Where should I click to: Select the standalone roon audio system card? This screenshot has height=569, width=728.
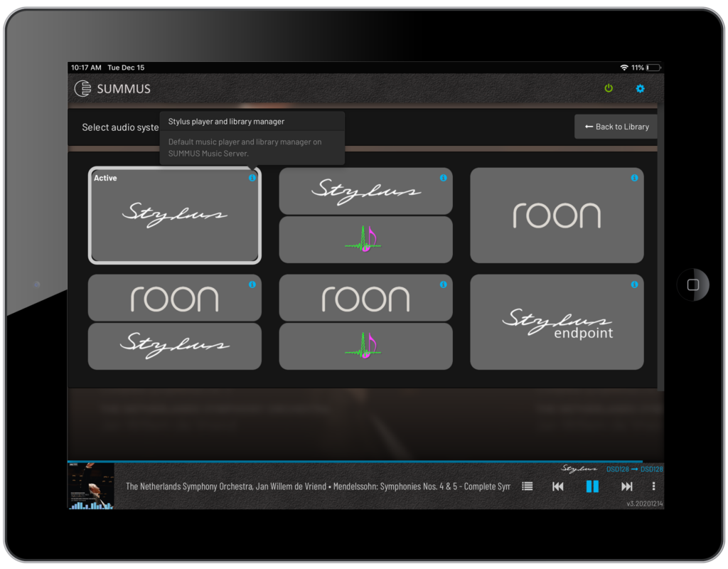click(557, 216)
